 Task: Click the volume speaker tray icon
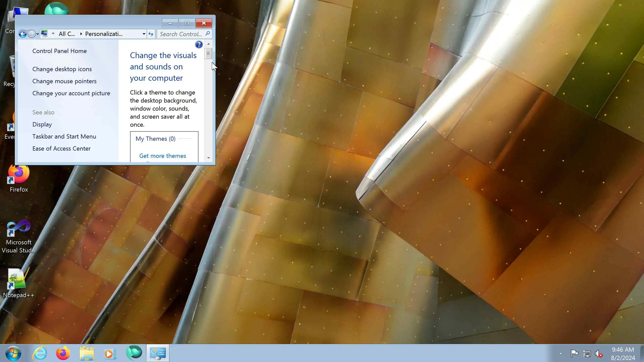(x=599, y=354)
